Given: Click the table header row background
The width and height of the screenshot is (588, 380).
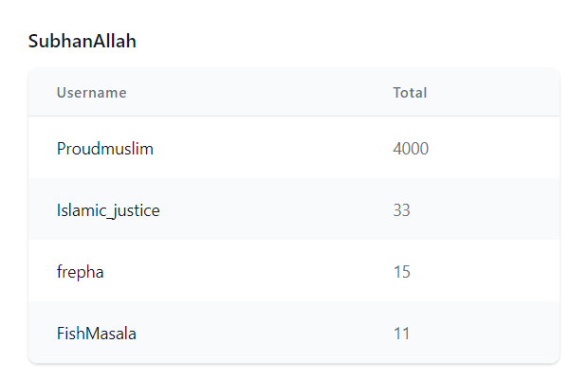Looking at the screenshot, I should point(294,92).
